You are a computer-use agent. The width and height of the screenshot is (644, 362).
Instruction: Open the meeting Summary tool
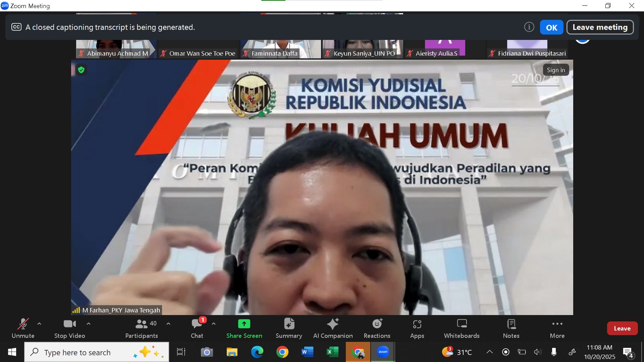[x=289, y=328]
